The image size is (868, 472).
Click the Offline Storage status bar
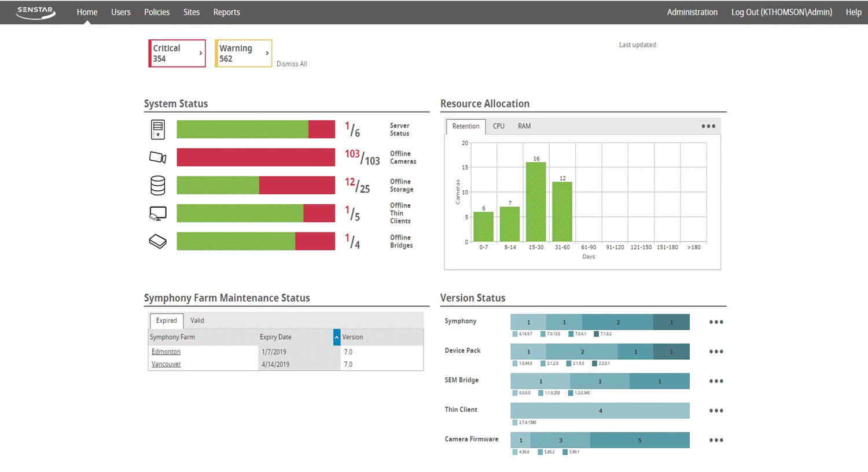click(256, 185)
